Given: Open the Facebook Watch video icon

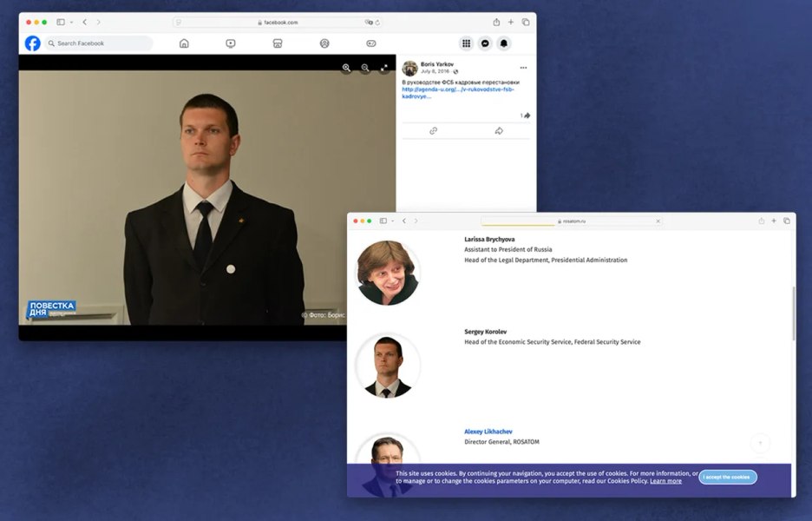Looking at the screenshot, I should coord(231,43).
